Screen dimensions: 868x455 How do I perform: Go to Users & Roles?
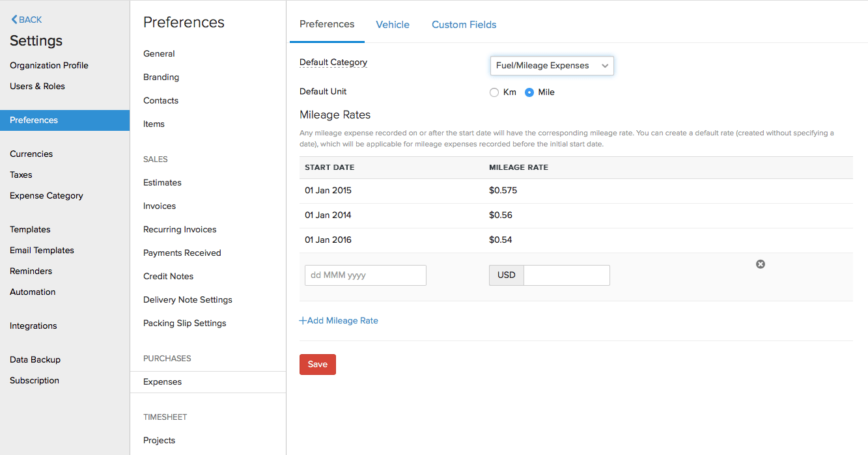click(x=37, y=86)
